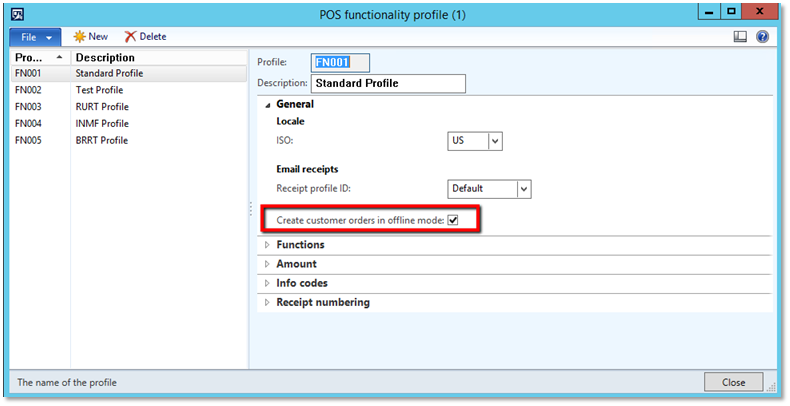
Task: Click the view layout icon beside Help
Action: 741,36
